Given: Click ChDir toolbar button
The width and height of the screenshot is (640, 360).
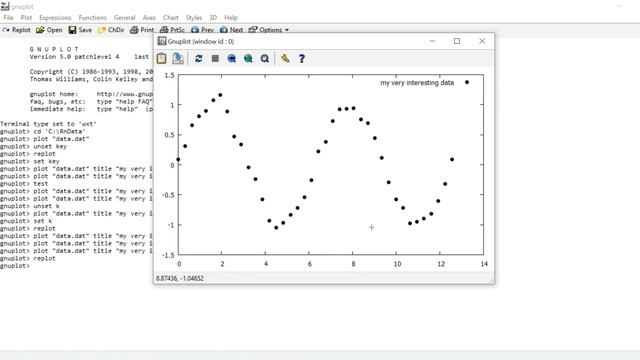Looking at the screenshot, I should pos(111,30).
